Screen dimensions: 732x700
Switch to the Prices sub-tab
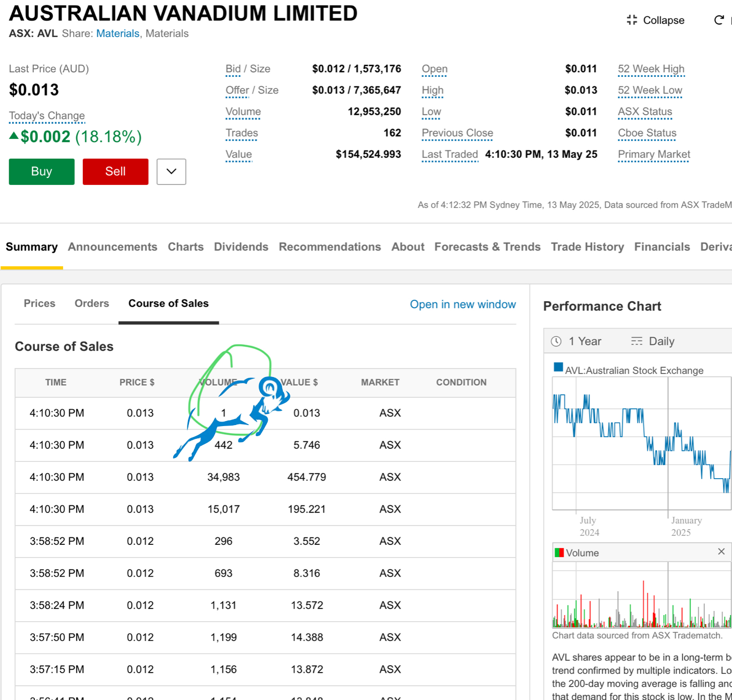pyautogui.click(x=39, y=303)
